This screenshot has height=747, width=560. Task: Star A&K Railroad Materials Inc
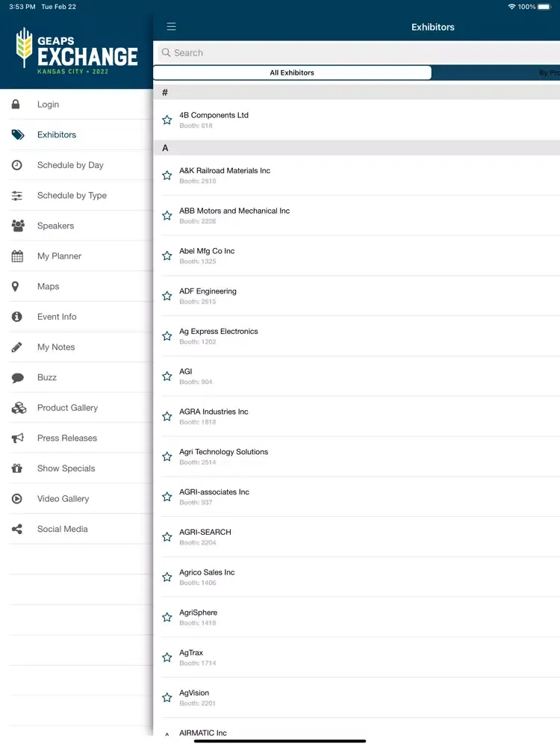click(167, 176)
